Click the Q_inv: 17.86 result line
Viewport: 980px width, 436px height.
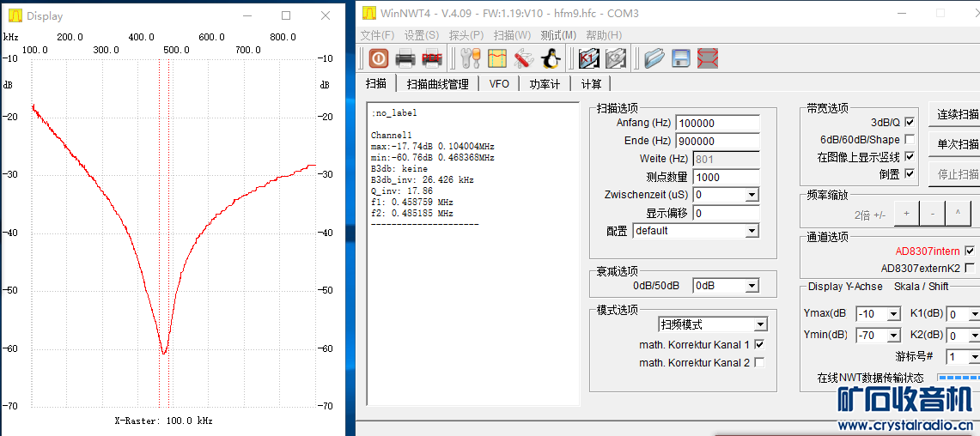tap(402, 191)
